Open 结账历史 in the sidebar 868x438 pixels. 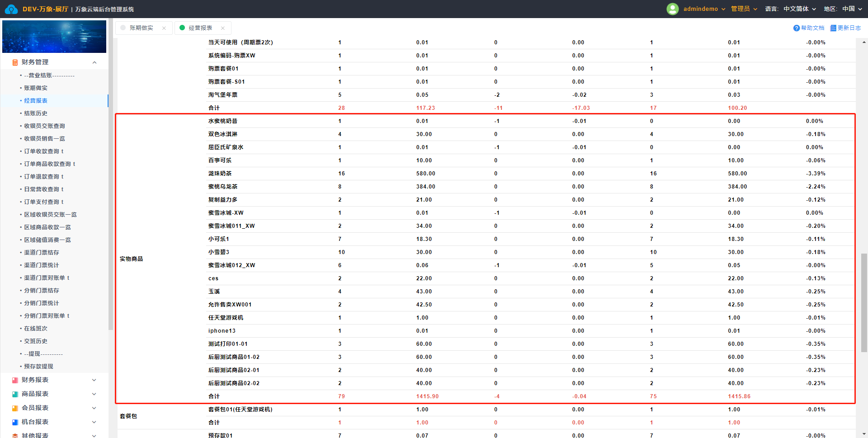(36, 113)
